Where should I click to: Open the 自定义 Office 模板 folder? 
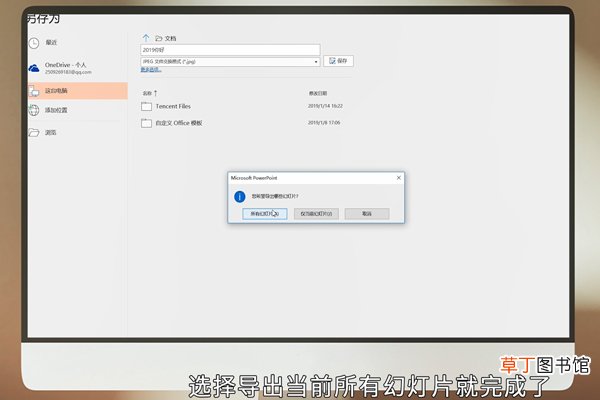point(179,123)
